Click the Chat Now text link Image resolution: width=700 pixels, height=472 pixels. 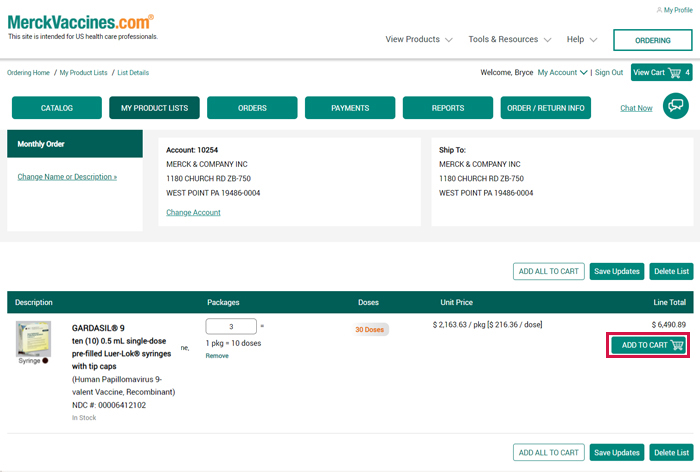[x=636, y=108]
